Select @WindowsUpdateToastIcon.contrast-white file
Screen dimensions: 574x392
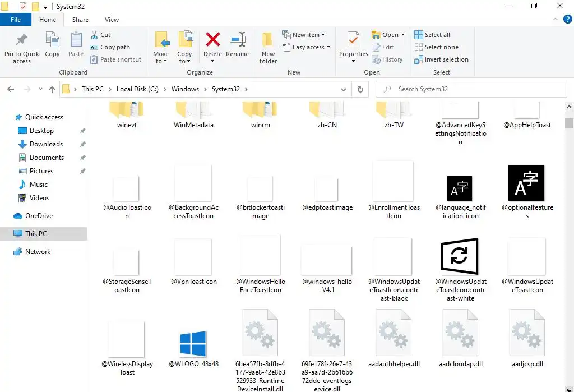(x=460, y=270)
